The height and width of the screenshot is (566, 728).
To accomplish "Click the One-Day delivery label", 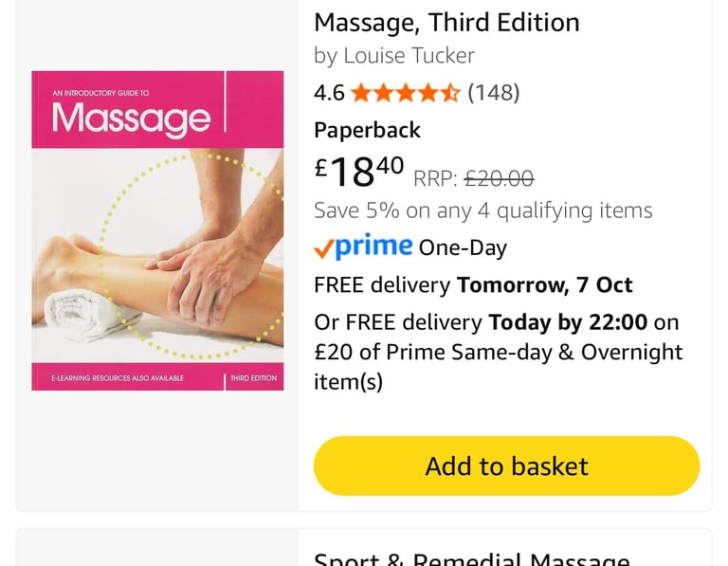I will pyautogui.click(x=463, y=248).
